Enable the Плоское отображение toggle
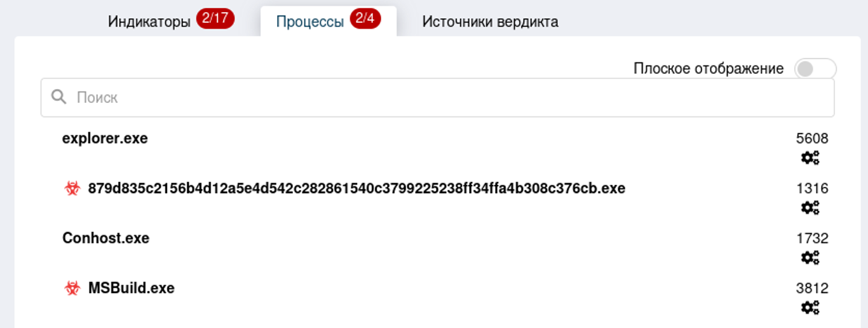Screen dimensions: 868x328 click(x=815, y=69)
